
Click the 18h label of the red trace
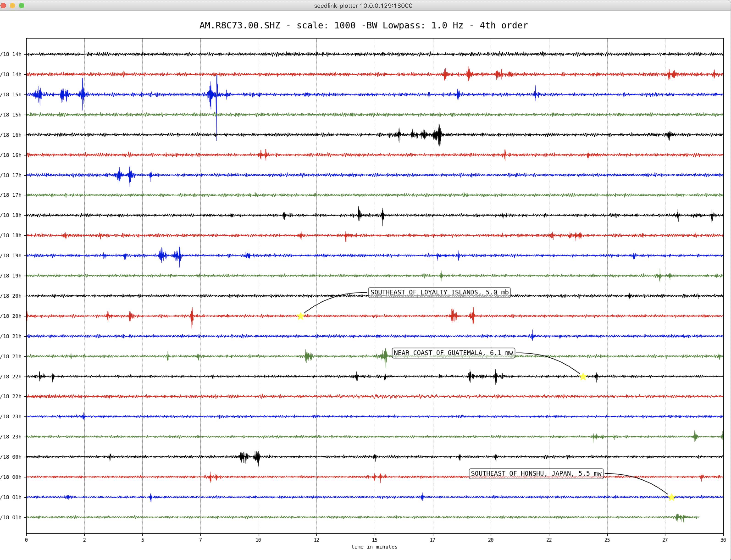[x=11, y=235]
